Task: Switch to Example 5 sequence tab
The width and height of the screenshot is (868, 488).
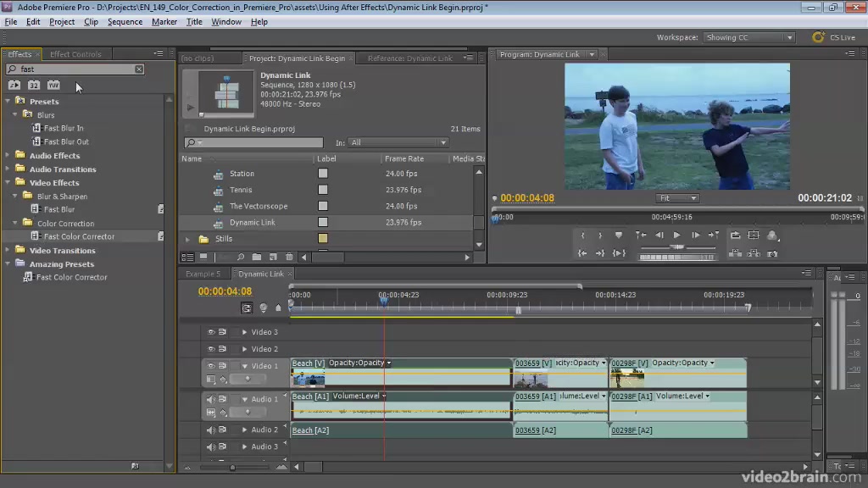Action: pyautogui.click(x=203, y=274)
